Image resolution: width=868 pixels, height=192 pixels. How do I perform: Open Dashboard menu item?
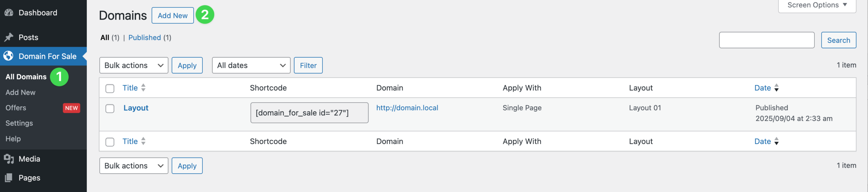click(x=38, y=13)
